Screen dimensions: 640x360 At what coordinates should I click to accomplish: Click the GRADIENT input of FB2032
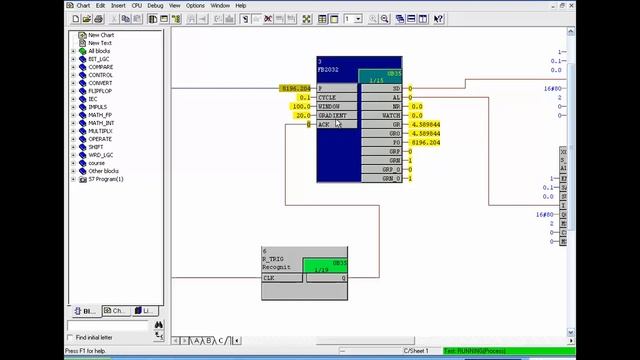tap(337, 116)
